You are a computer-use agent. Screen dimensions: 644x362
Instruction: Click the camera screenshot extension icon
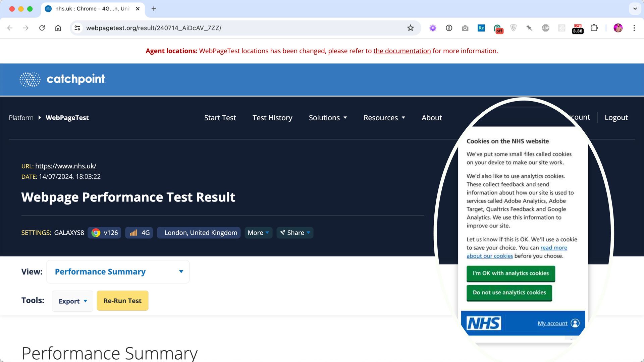(x=465, y=28)
